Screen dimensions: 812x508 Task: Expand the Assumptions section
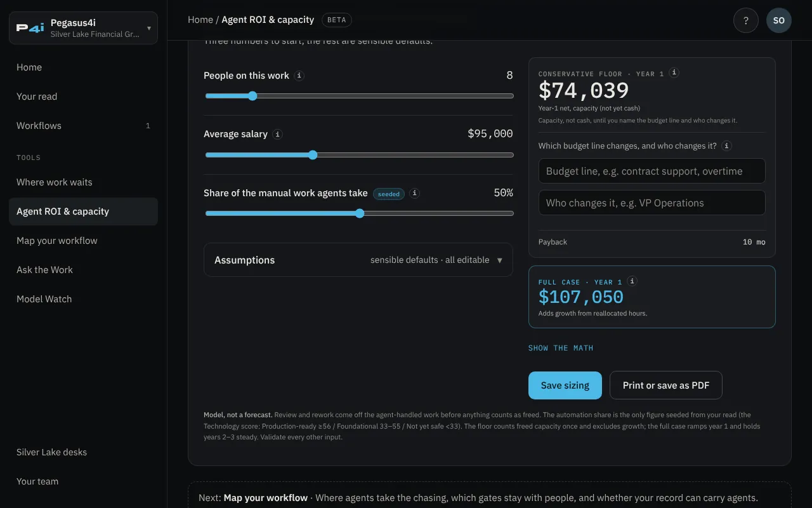(358, 260)
